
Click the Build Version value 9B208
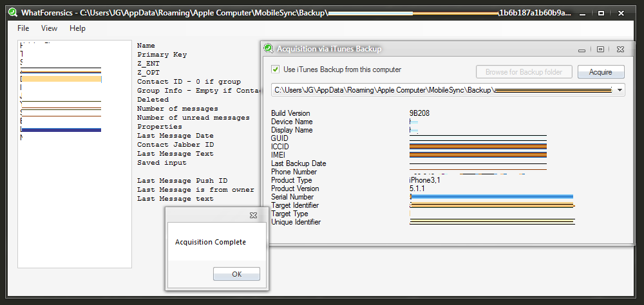[419, 113]
